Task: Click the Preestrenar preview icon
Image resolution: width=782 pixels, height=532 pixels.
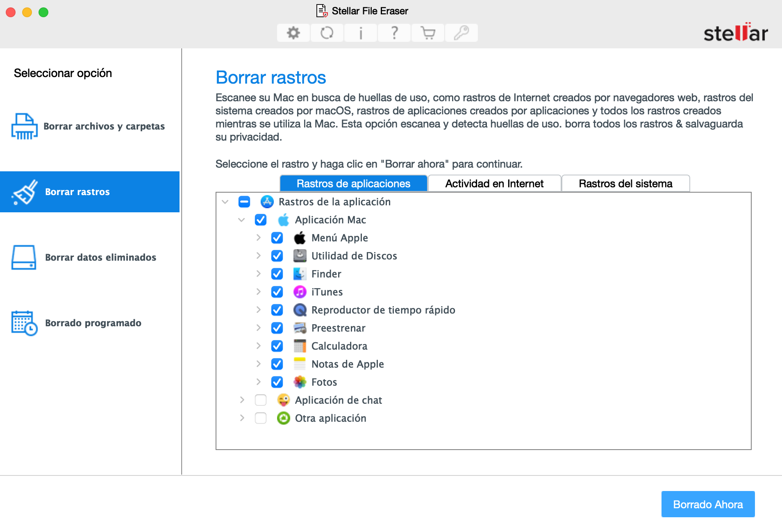Action: coord(300,328)
